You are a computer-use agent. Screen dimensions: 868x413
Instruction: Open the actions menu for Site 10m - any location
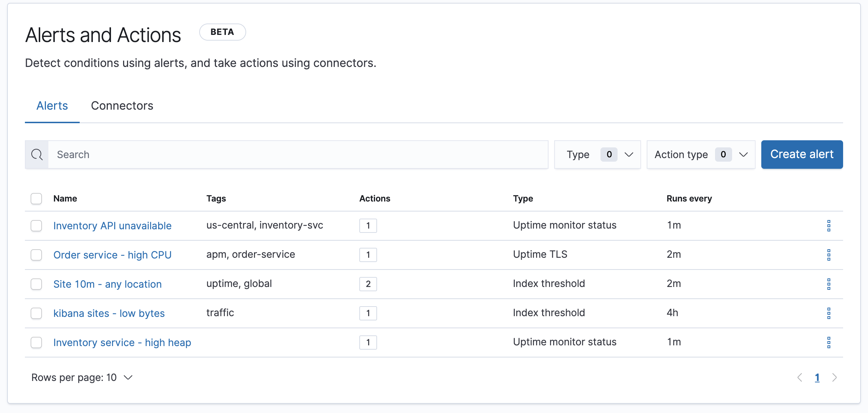pos(829,284)
